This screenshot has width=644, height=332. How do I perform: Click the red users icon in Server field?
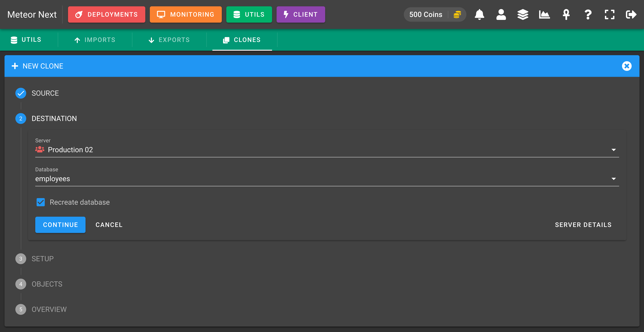tap(40, 150)
